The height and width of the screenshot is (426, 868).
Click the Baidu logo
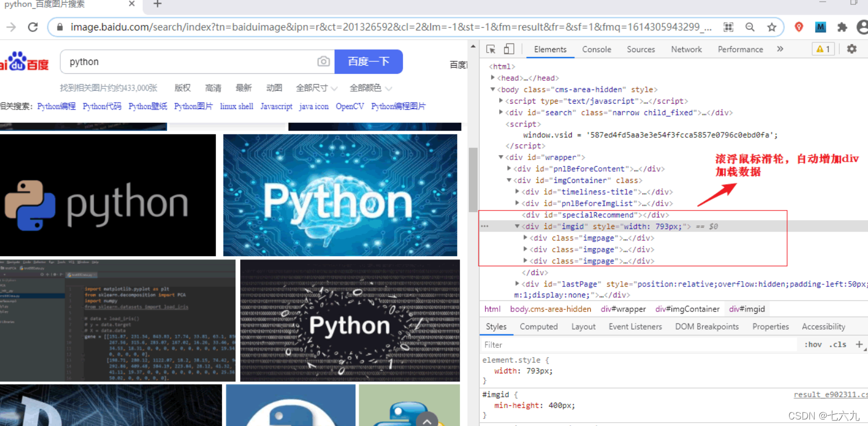[24, 62]
